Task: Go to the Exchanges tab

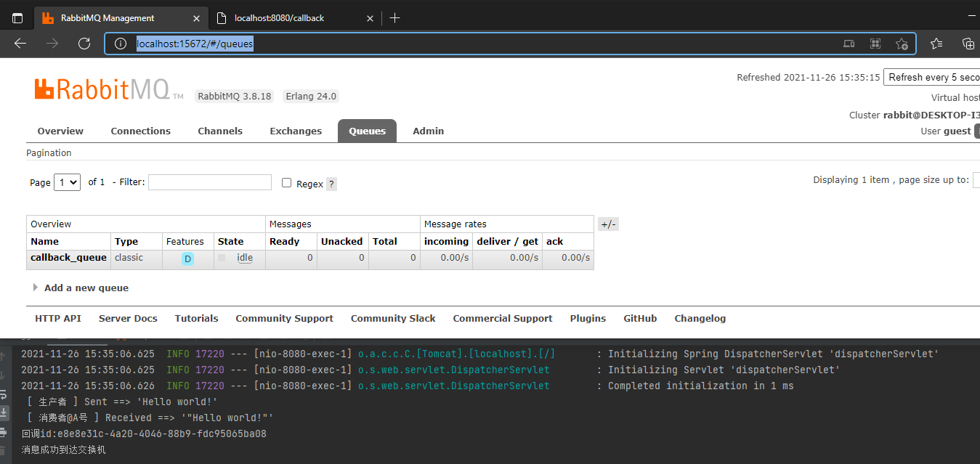Action: coord(296,131)
